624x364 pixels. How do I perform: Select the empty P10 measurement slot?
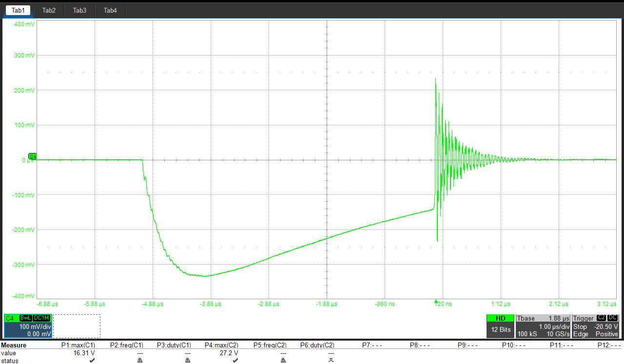click(514, 345)
